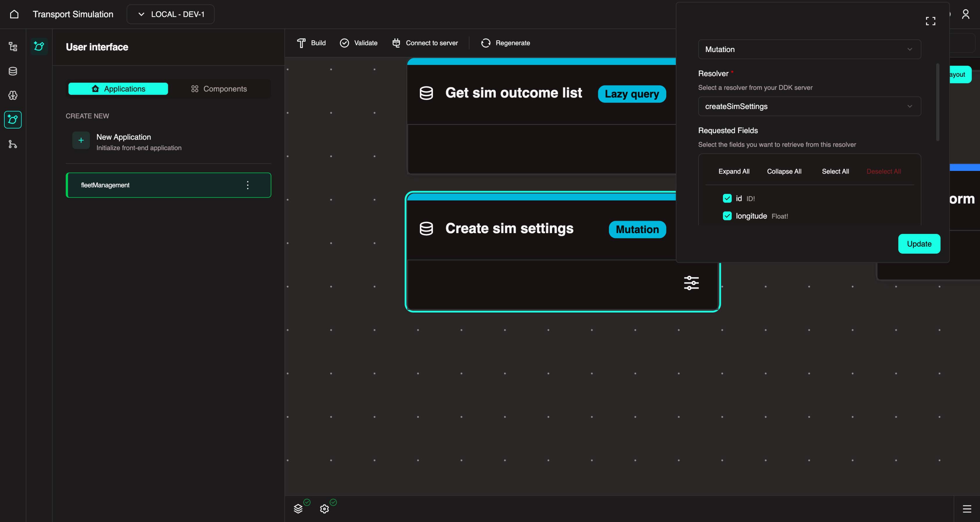Click database icon on Get sim outcome list
This screenshot has width=980, height=522.
[426, 93]
